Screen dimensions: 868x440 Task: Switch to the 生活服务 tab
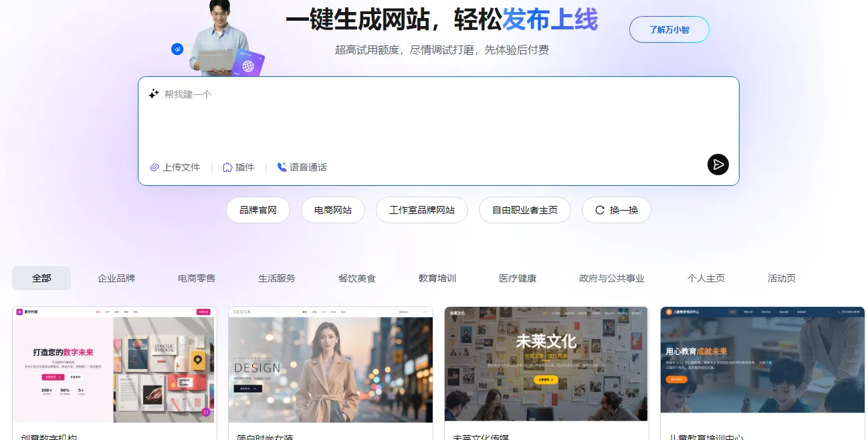tap(277, 278)
